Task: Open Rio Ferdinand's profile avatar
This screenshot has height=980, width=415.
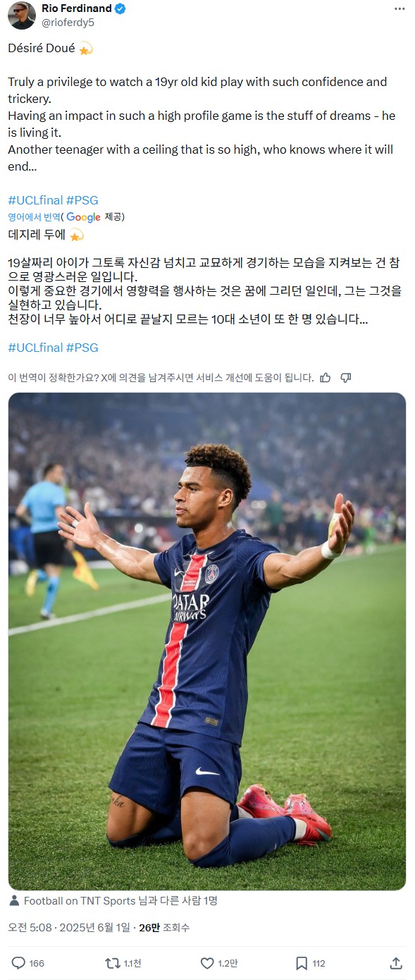Action: pyautogui.click(x=21, y=15)
